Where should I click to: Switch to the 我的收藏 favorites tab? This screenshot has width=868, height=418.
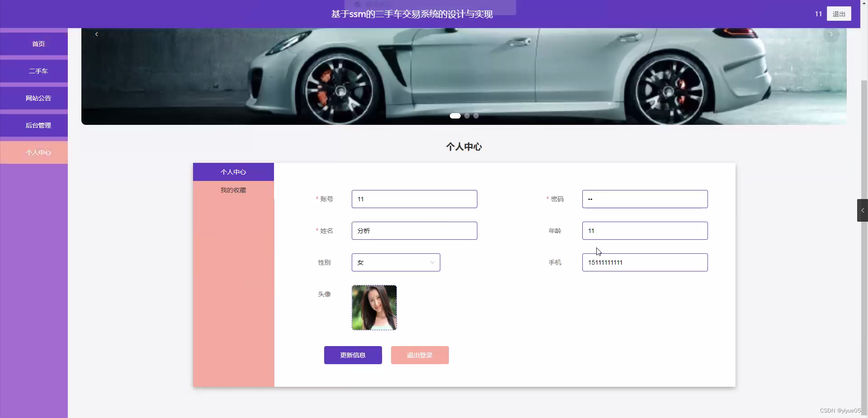[x=233, y=190]
